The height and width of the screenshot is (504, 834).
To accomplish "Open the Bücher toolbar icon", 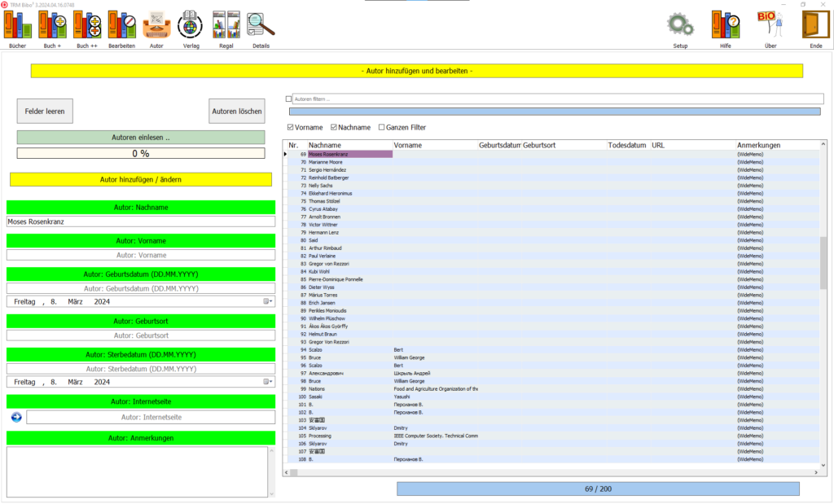I will tap(17, 24).
